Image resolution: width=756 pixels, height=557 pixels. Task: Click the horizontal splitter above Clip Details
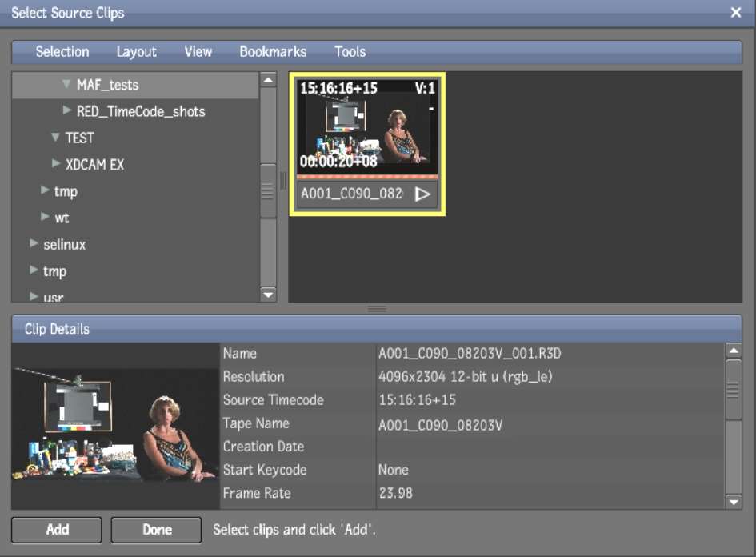pyautogui.click(x=377, y=309)
